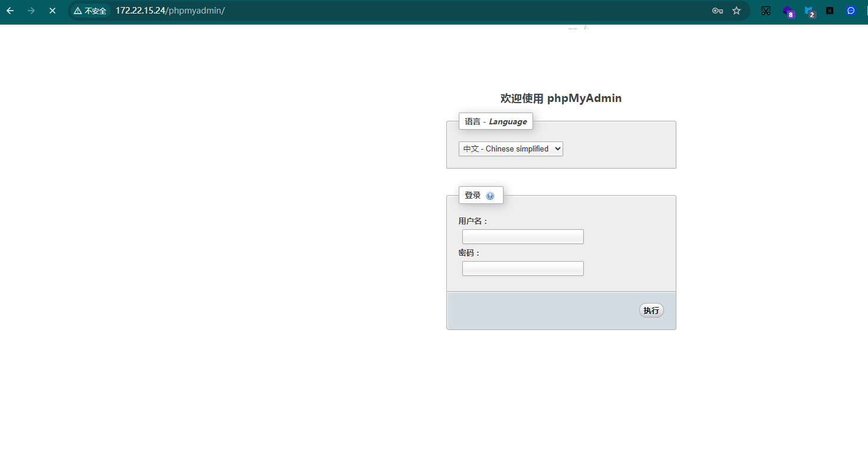The image size is (868, 465).
Task: Click the 用户名 field label
Action: pos(473,221)
